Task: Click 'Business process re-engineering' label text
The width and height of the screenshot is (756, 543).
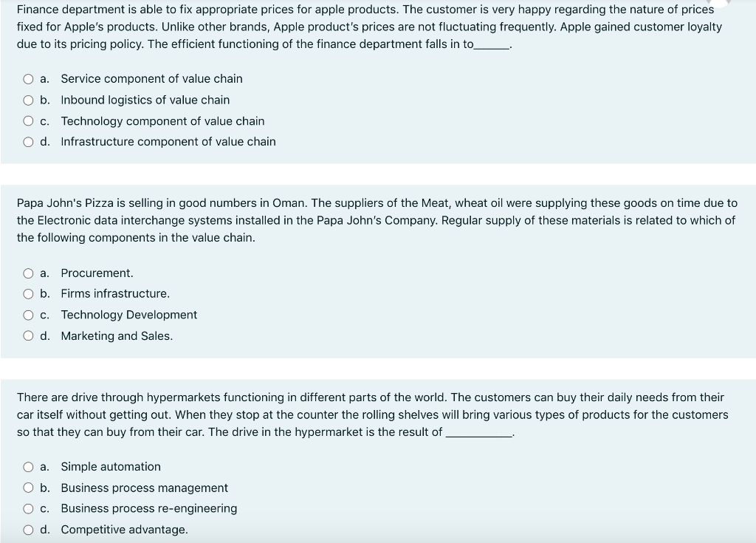Action: tap(149, 508)
